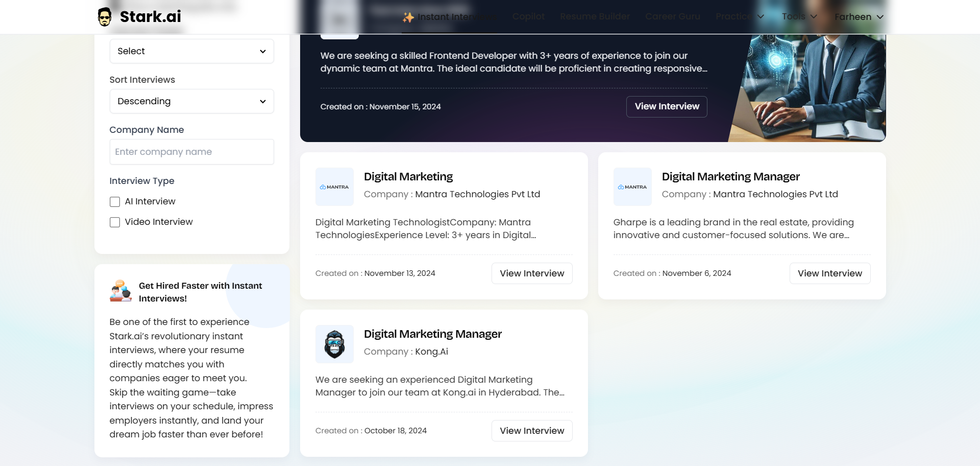Click the Get Hired Faster illustration icon

[120, 291]
